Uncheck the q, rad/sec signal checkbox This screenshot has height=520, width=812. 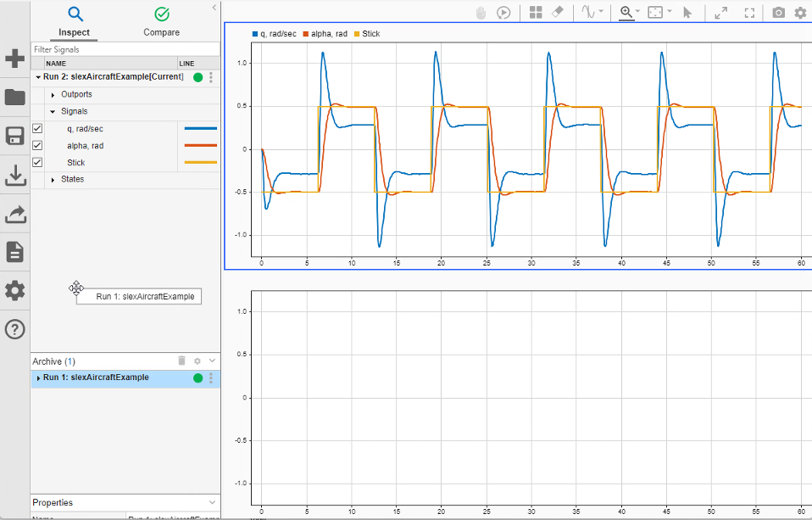(37, 129)
